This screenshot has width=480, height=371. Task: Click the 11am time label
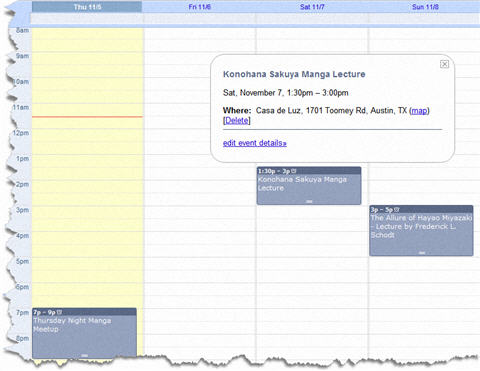[x=21, y=107]
